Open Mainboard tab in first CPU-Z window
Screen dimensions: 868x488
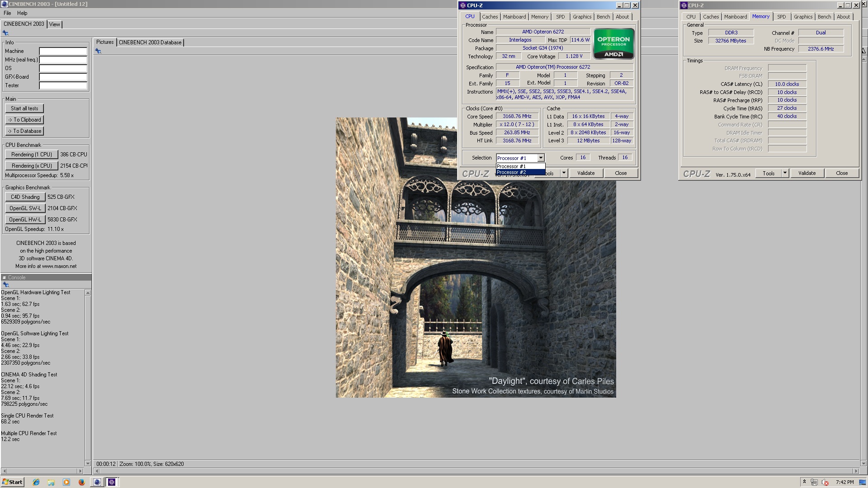pyautogui.click(x=514, y=17)
